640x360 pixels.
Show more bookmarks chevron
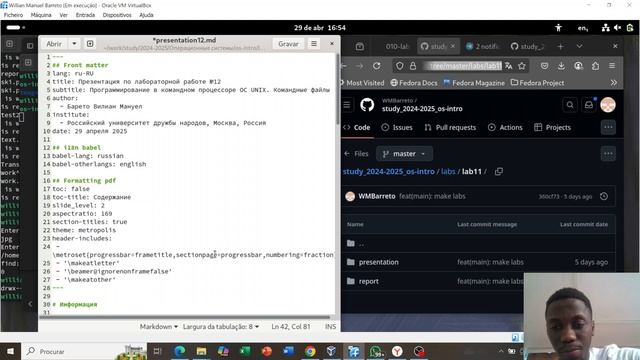(613, 82)
